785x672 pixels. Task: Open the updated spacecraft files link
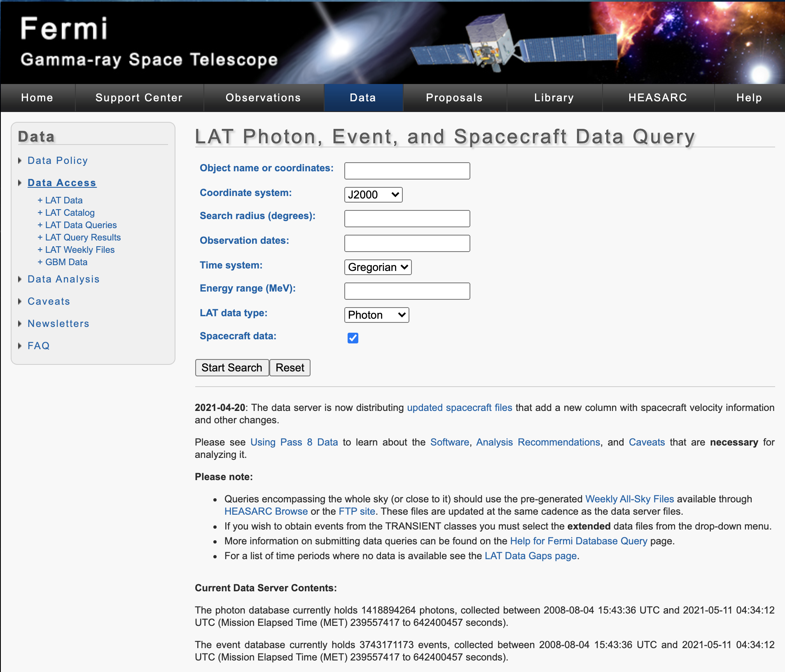[460, 408]
